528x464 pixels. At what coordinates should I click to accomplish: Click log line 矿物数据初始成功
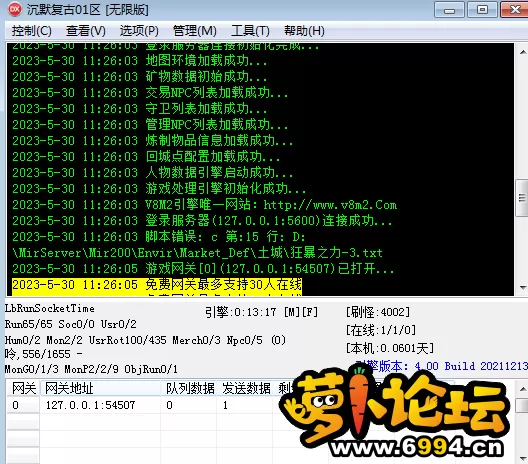[x=139, y=77]
